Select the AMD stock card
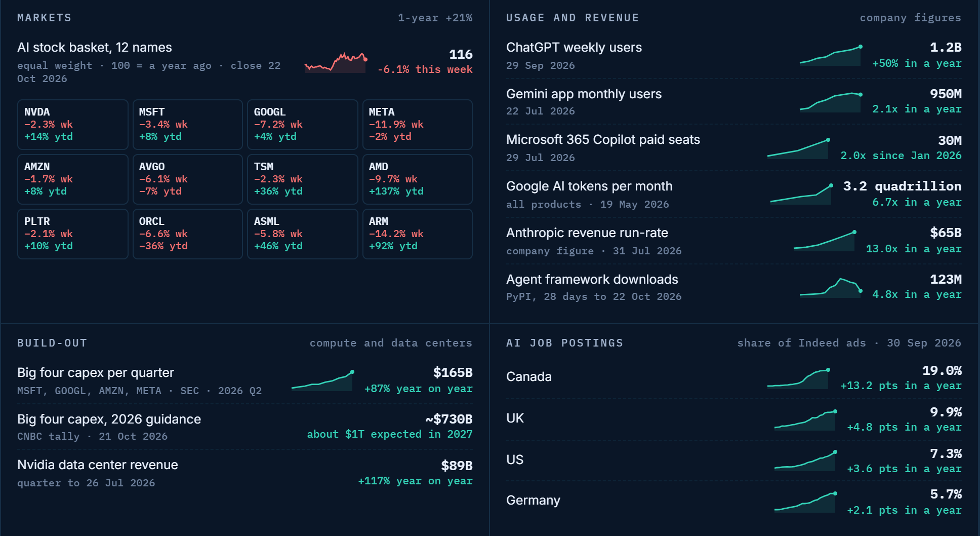Image resolution: width=980 pixels, height=536 pixels. coord(418,179)
